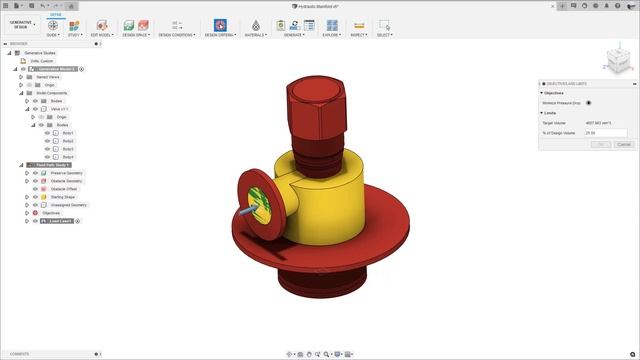Click the Generate icon

pos(294,25)
